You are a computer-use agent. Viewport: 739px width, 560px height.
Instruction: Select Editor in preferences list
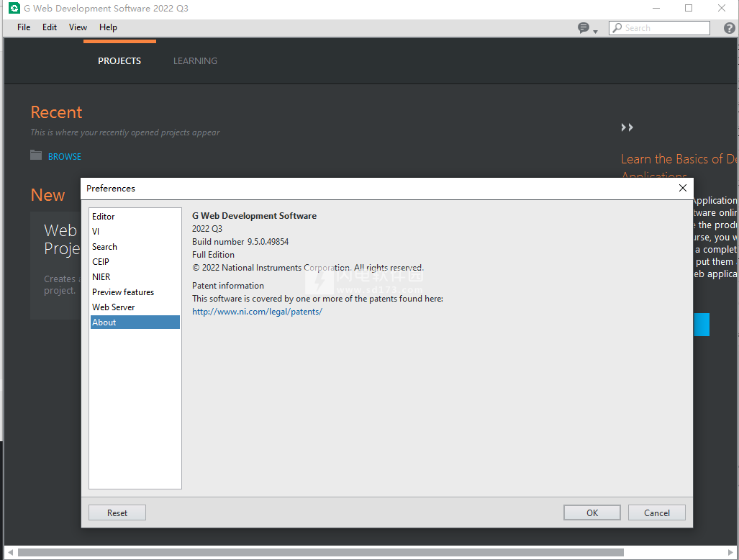click(x=104, y=217)
